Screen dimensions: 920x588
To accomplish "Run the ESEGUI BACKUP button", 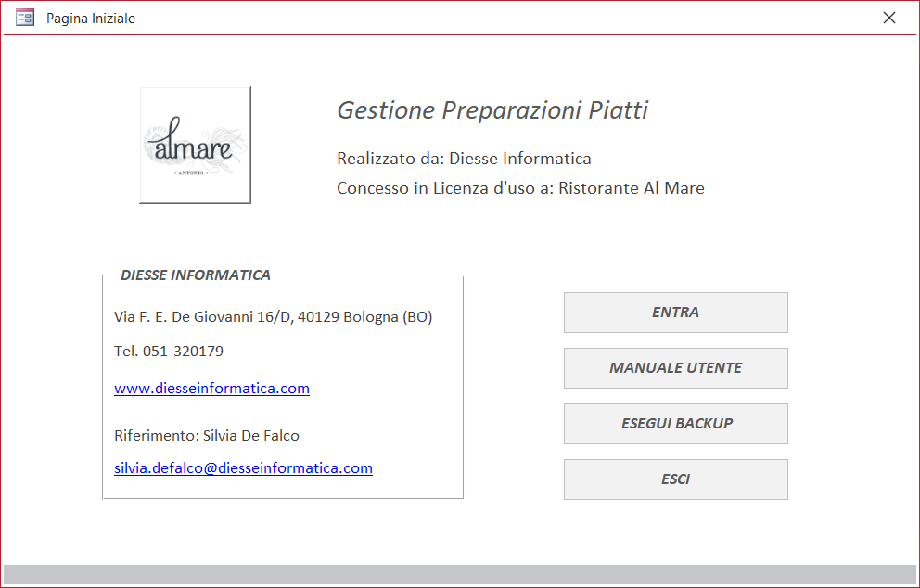I will coord(676,424).
